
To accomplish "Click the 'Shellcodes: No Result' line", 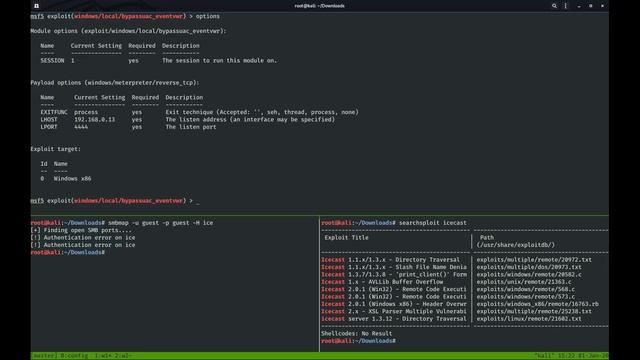I will pyautogui.click(x=356, y=333).
